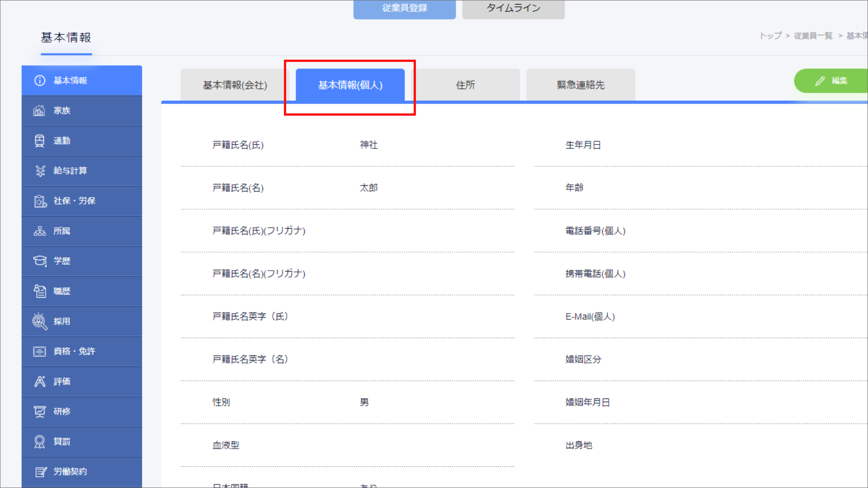The height and width of the screenshot is (488, 868).
Task: Click the 学歴 graduation cap icon
Action: pos(39,261)
